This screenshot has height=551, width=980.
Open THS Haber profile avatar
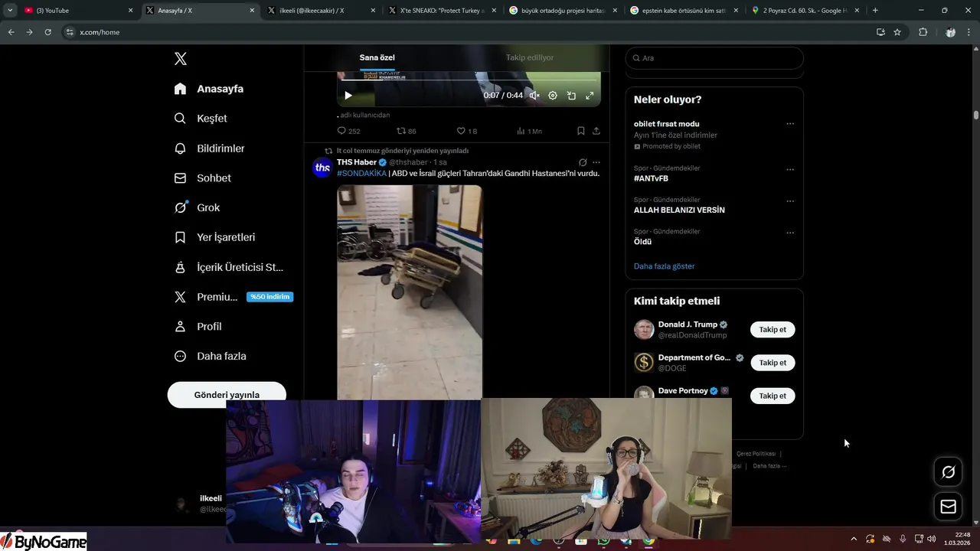322,168
